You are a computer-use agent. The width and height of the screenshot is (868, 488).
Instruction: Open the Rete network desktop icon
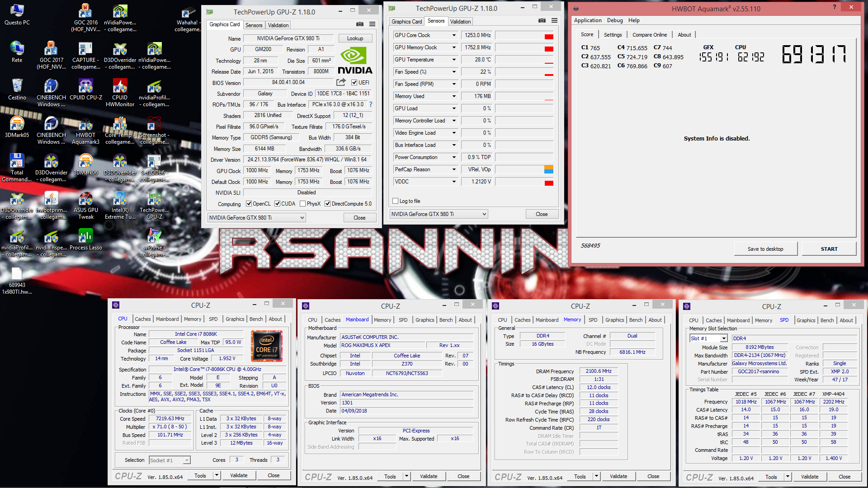pos(17,52)
